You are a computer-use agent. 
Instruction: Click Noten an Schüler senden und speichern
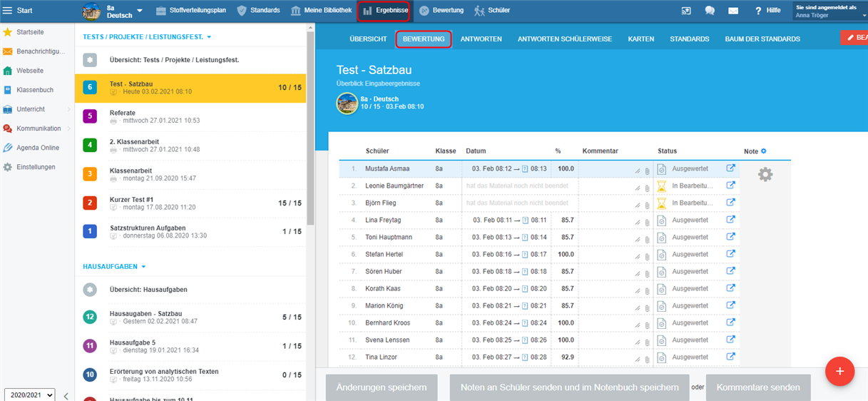569,387
